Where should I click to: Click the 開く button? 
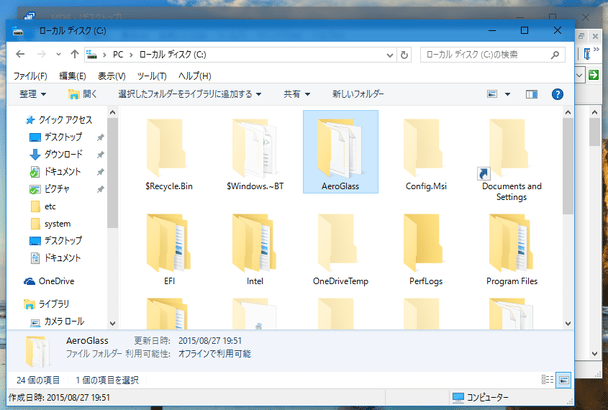point(83,94)
